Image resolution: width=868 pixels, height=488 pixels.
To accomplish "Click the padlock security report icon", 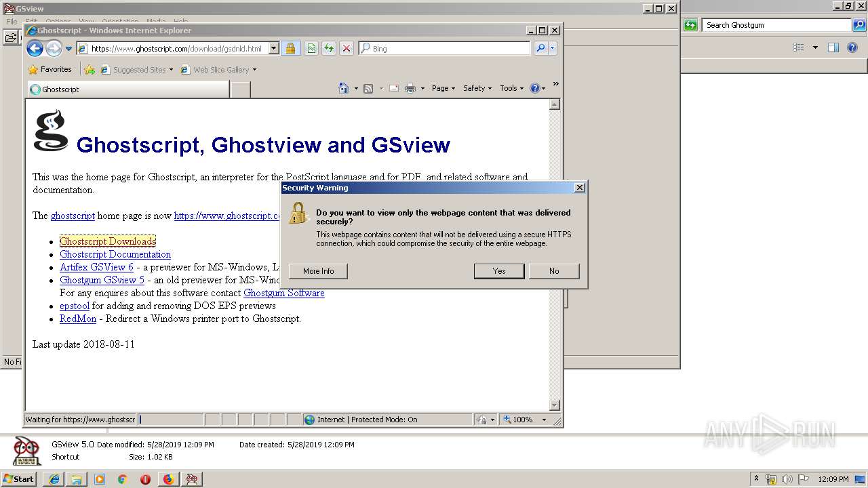I will [x=290, y=49].
